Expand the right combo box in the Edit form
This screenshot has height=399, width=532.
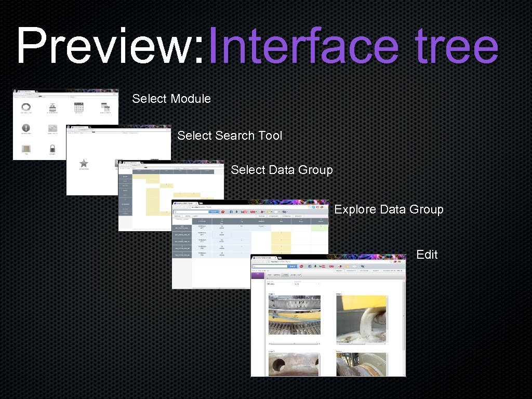pos(306,284)
